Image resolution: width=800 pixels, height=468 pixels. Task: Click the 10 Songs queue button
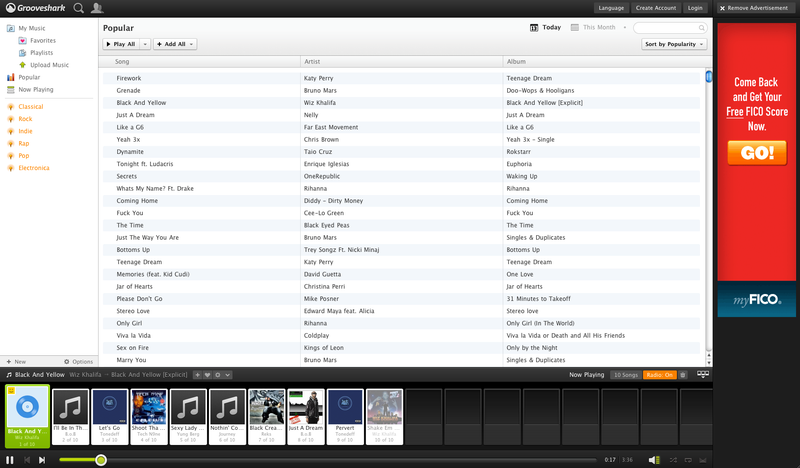coord(626,375)
